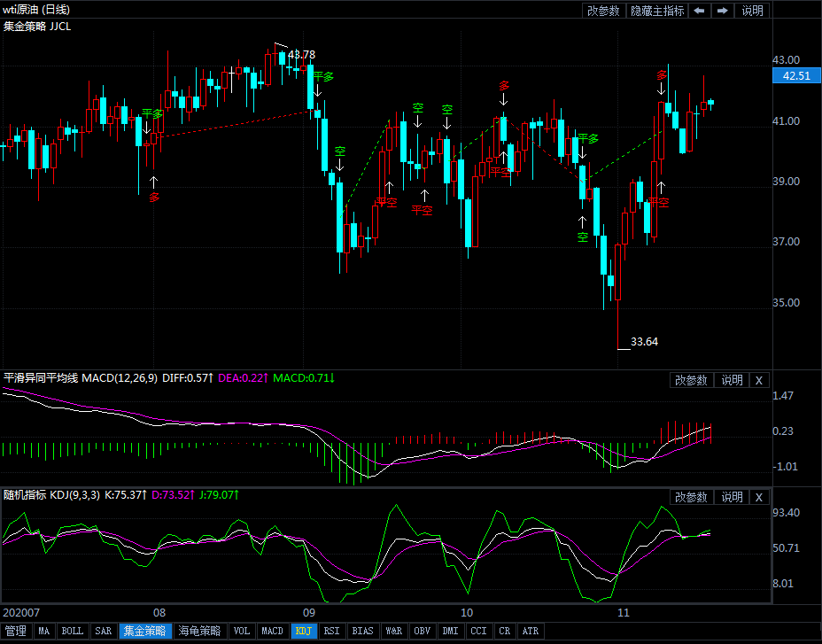Close the MACD indicator panel with X
The width and height of the screenshot is (822, 644).
pyautogui.click(x=758, y=380)
